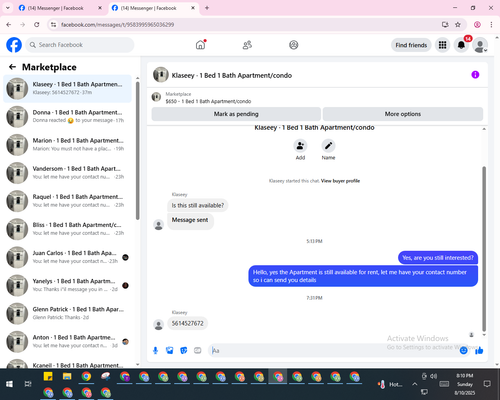Image resolution: width=500 pixels, height=400 pixels.
Task: Open the tab search dropdown
Action: tap(8, 8)
